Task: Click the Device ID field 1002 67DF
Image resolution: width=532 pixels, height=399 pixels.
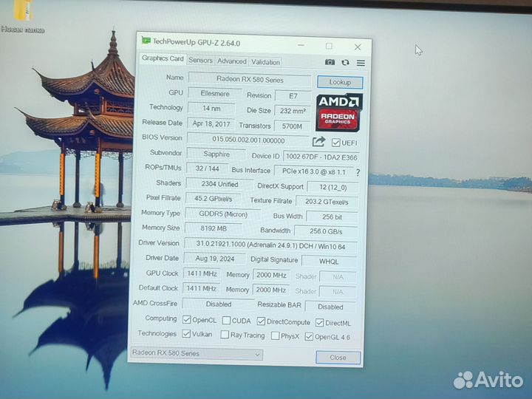Action: [x=321, y=157]
